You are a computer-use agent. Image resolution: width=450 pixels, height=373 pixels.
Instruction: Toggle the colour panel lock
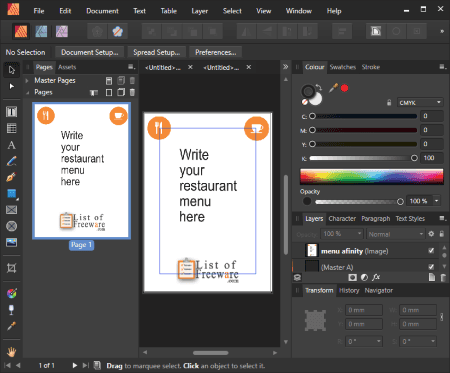[389, 102]
